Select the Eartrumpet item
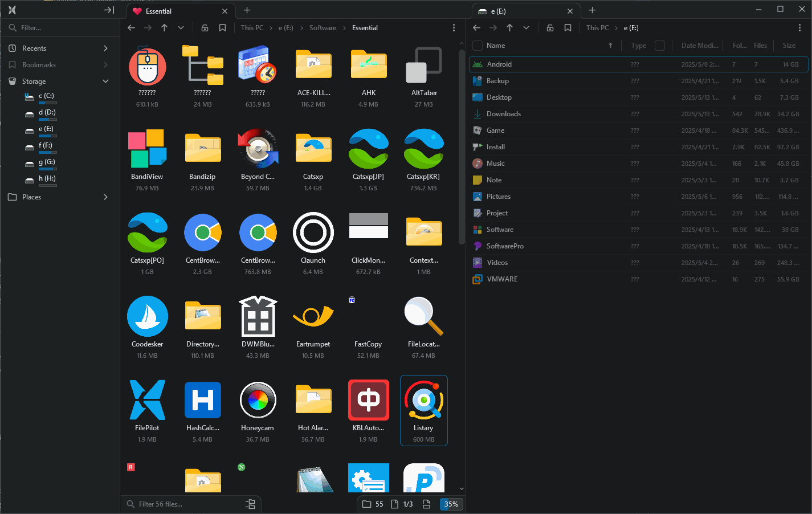The height and width of the screenshot is (514, 812). tap(313, 327)
